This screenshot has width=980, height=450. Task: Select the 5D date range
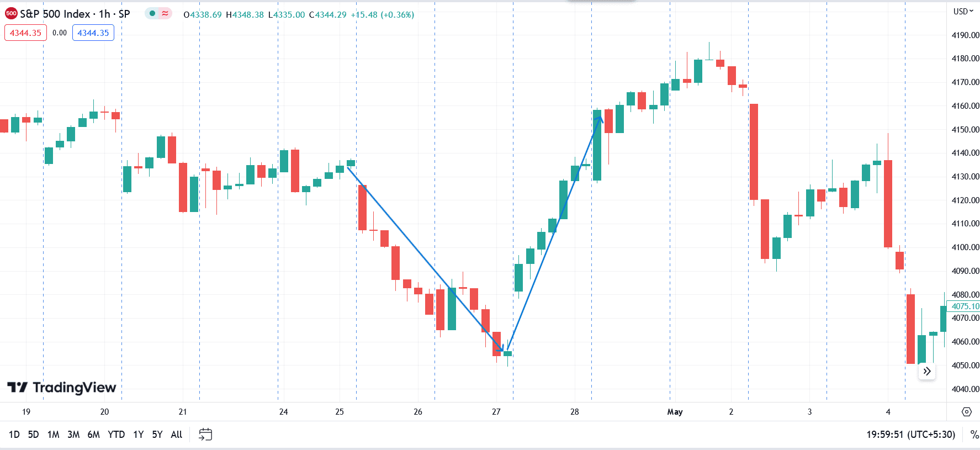pos(34,435)
